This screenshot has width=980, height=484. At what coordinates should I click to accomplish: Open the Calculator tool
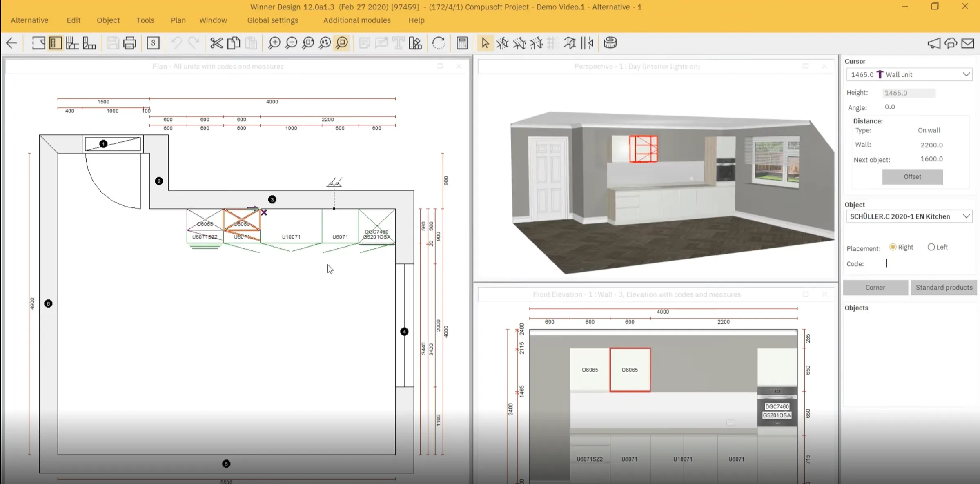[x=461, y=42]
